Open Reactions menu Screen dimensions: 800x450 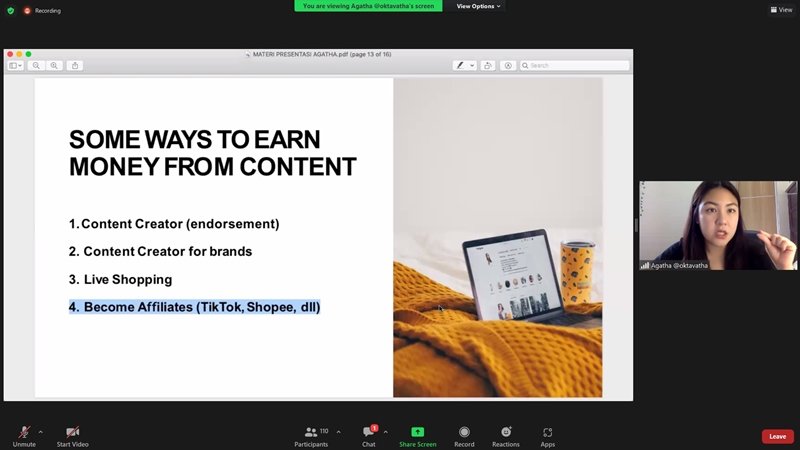pyautogui.click(x=506, y=436)
